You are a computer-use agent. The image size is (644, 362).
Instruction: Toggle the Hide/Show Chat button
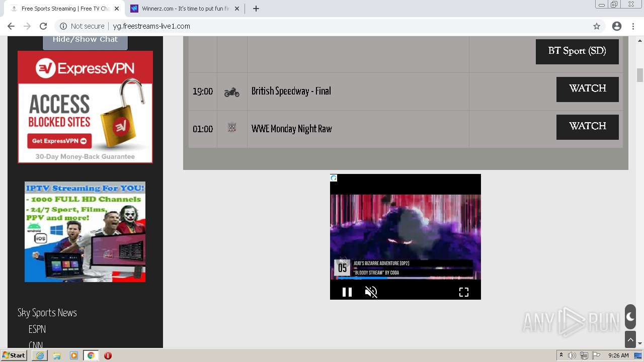click(85, 41)
